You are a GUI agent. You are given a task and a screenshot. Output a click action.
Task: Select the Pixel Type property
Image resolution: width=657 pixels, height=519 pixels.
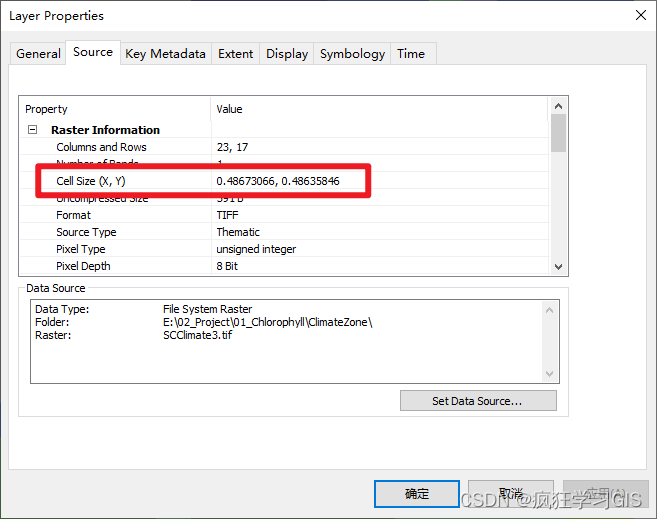(x=81, y=249)
